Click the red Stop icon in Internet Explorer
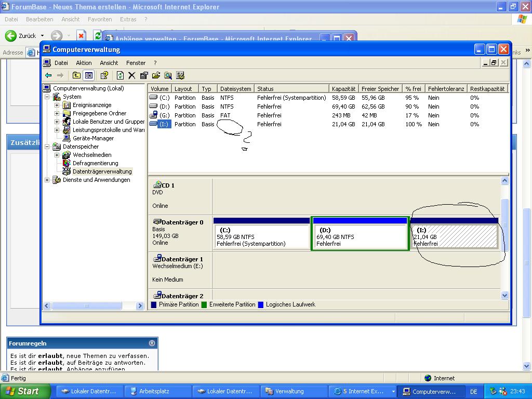The height and width of the screenshot is (399, 532). coord(81,36)
